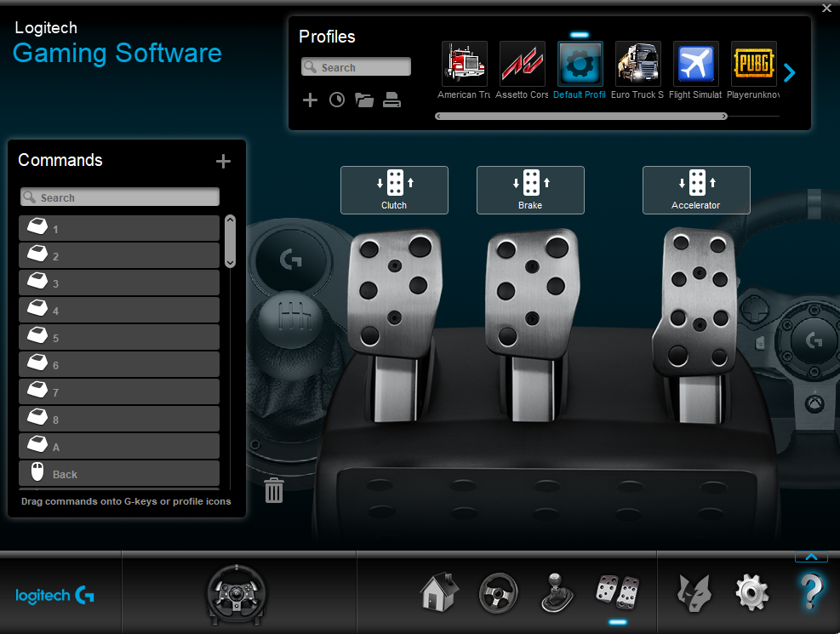
Task: Click the G920 wheel device image
Action: 237,595
